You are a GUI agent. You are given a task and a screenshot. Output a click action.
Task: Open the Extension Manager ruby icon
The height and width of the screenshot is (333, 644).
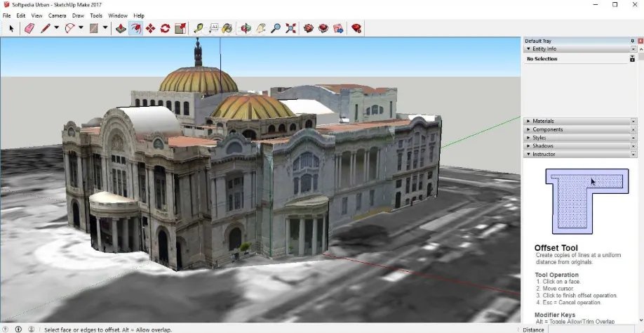pyautogui.click(x=356, y=28)
